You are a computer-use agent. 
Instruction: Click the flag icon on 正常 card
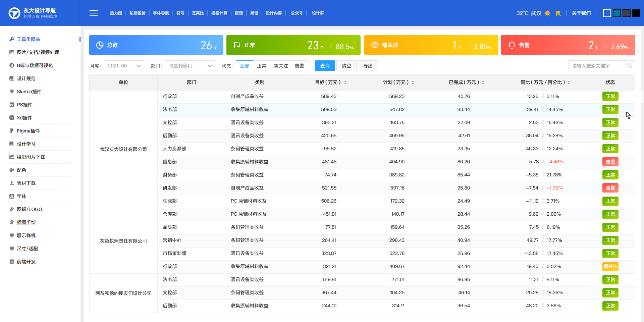pyautogui.click(x=237, y=45)
